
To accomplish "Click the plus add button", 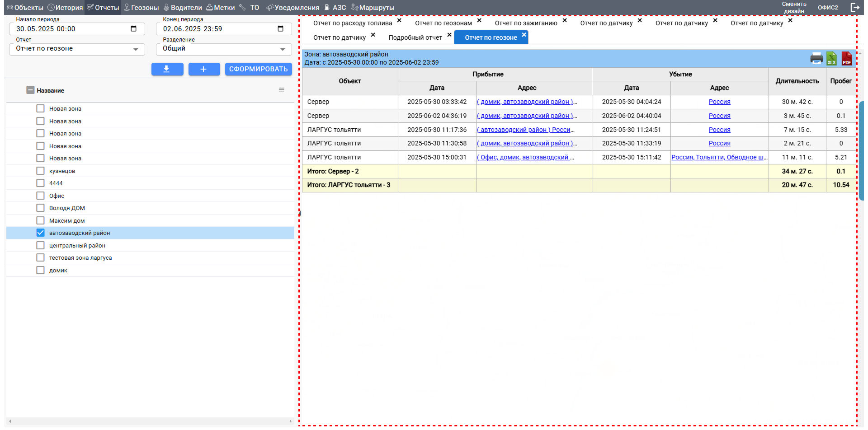I will point(204,69).
